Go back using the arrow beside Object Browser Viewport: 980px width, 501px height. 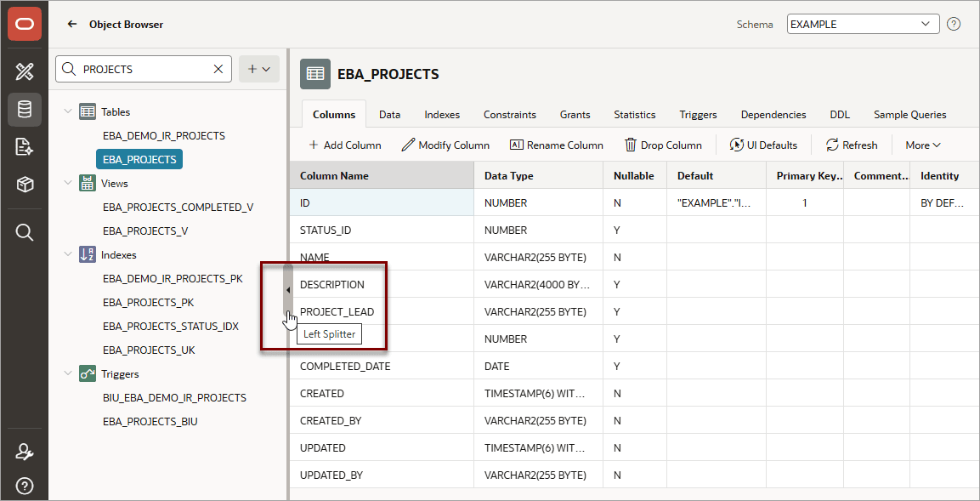72,25
